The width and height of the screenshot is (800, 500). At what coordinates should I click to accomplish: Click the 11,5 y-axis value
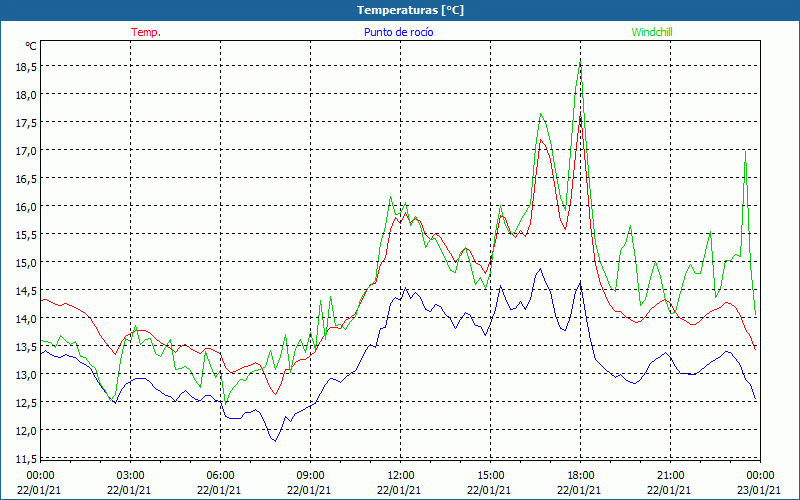pos(27,459)
